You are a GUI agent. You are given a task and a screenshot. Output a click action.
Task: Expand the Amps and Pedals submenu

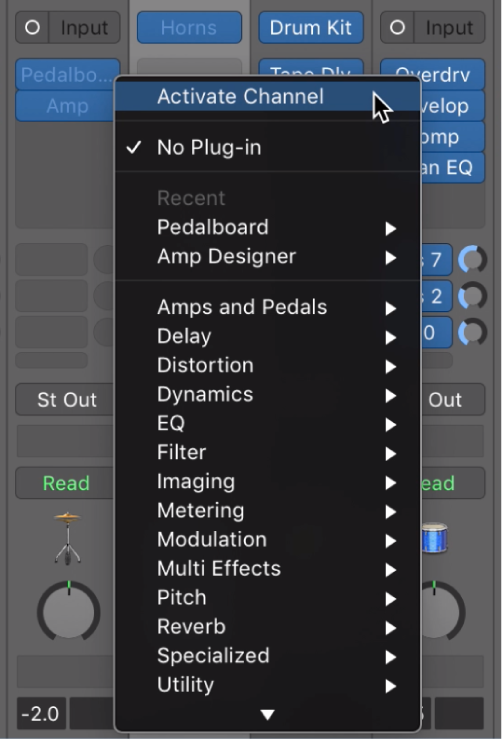point(267,307)
